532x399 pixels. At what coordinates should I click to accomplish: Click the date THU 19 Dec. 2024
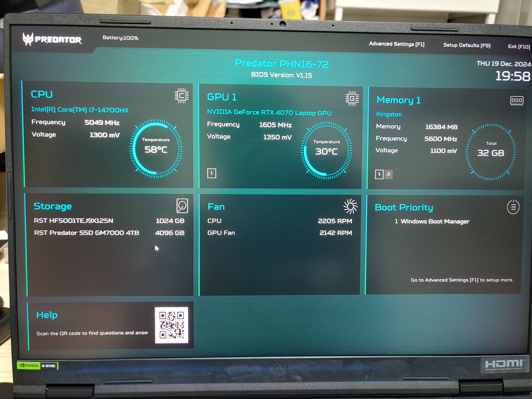[504, 64]
